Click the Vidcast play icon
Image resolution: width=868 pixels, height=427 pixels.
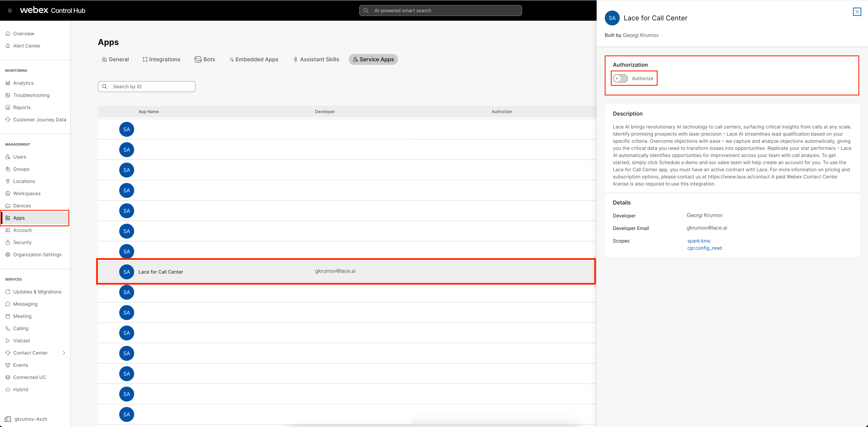[8, 341]
